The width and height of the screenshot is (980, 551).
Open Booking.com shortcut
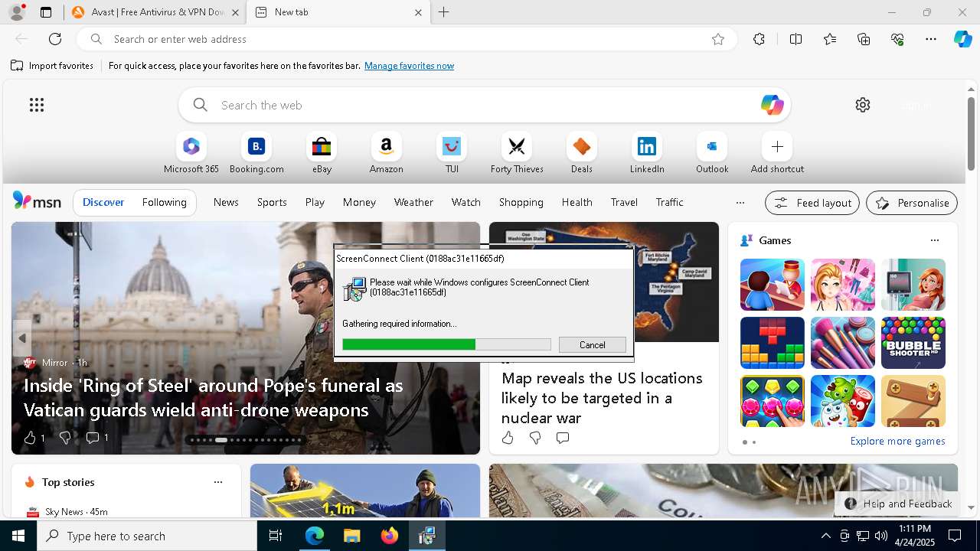pos(256,153)
